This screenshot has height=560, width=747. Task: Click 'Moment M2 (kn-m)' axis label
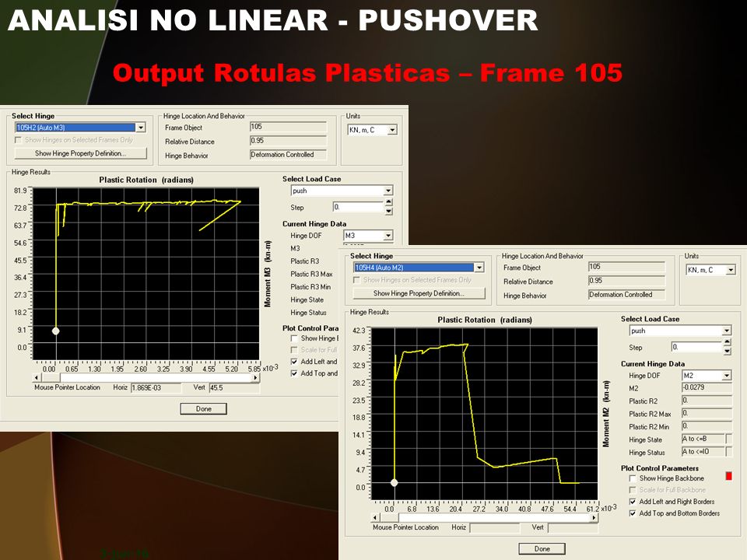tap(606, 413)
